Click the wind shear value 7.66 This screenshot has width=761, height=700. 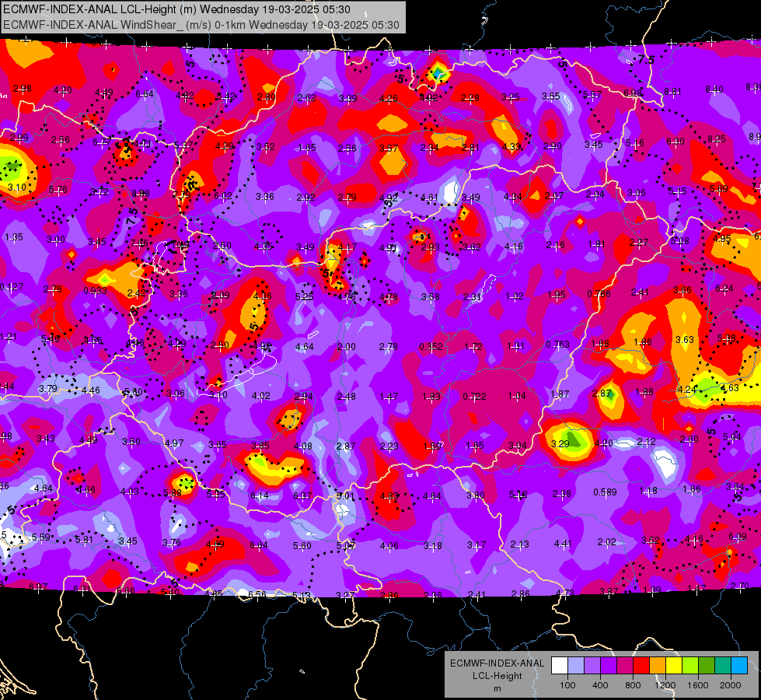[x=139, y=243]
